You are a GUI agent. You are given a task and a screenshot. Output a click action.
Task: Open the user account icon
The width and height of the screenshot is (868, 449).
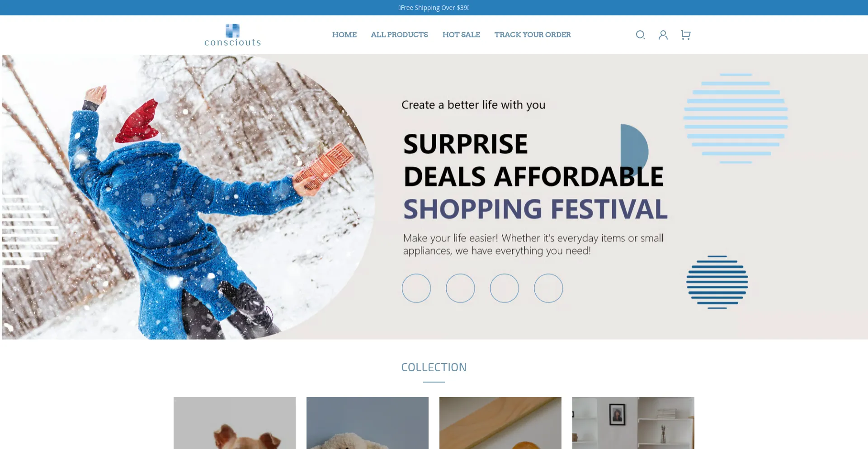(663, 35)
